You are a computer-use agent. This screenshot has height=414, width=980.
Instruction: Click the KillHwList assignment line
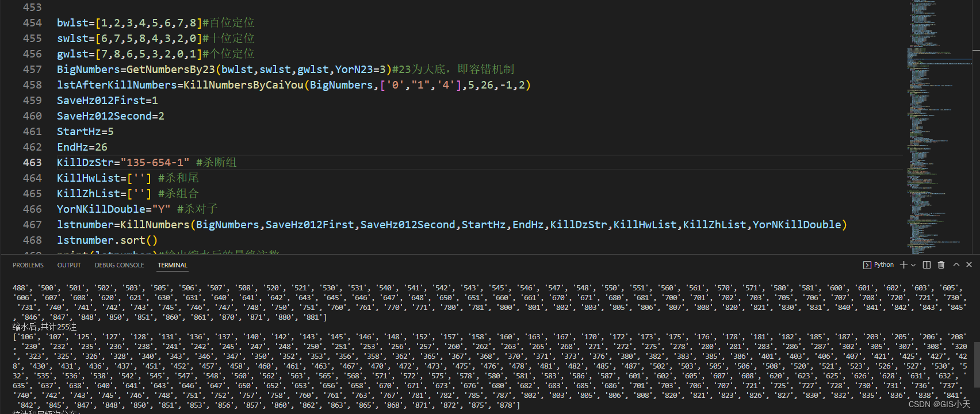coord(128,178)
